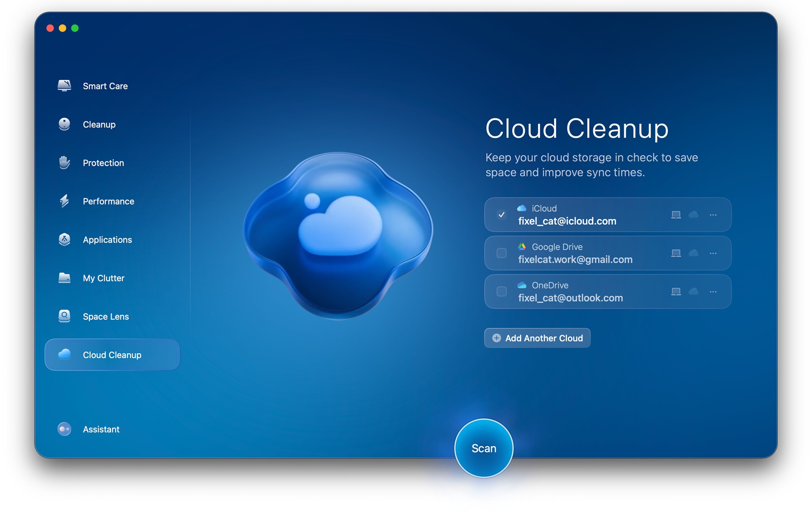812x516 pixels.
Task: Open the Assistant panel
Action: coord(101,429)
